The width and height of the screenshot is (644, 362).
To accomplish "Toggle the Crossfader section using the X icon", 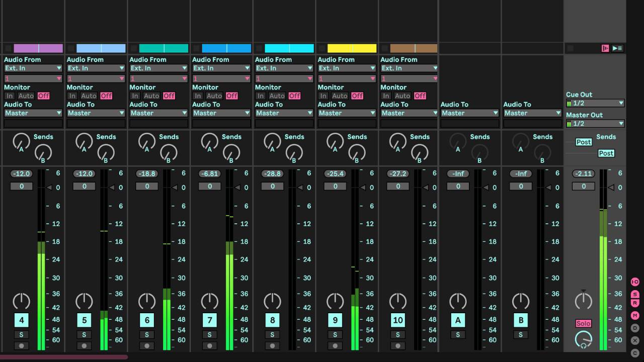I will click(634, 340).
